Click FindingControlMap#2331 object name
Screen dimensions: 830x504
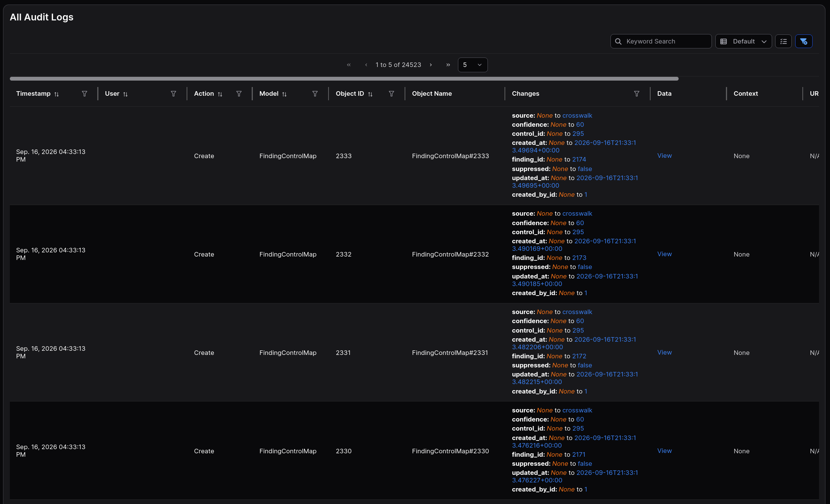tap(450, 353)
